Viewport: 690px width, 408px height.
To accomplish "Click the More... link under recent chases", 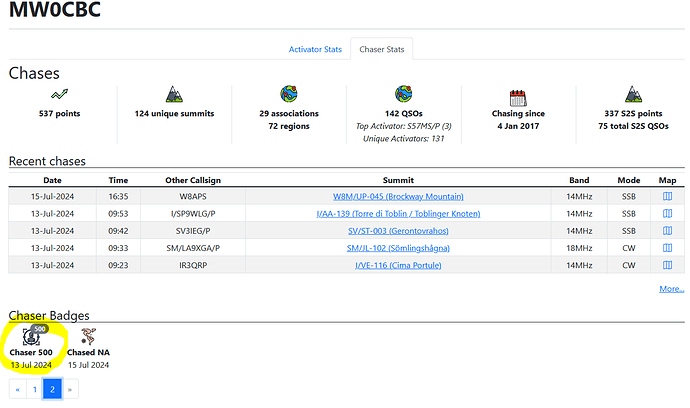I will coord(672,289).
